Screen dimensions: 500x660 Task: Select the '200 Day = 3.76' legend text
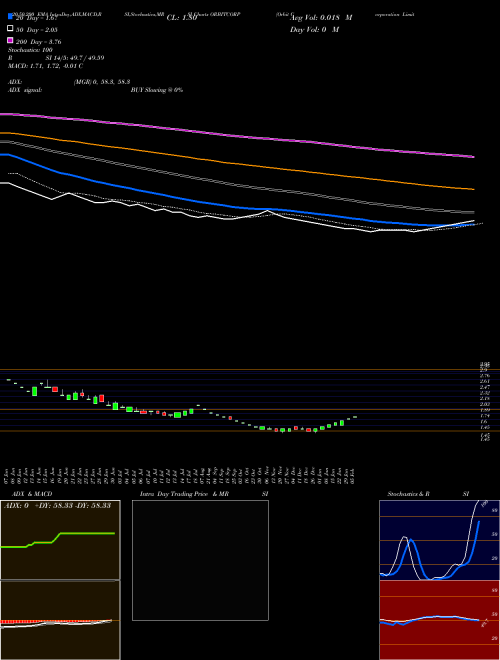coord(39,42)
